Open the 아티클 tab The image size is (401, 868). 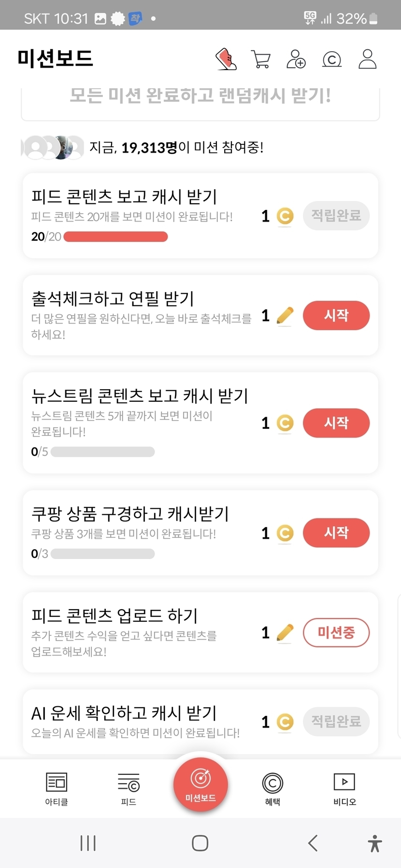(57, 788)
